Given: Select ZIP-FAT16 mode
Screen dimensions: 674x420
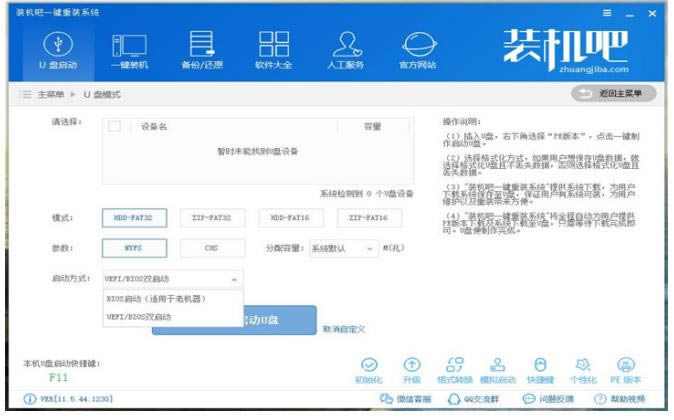Looking at the screenshot, I should coord(369,218).
